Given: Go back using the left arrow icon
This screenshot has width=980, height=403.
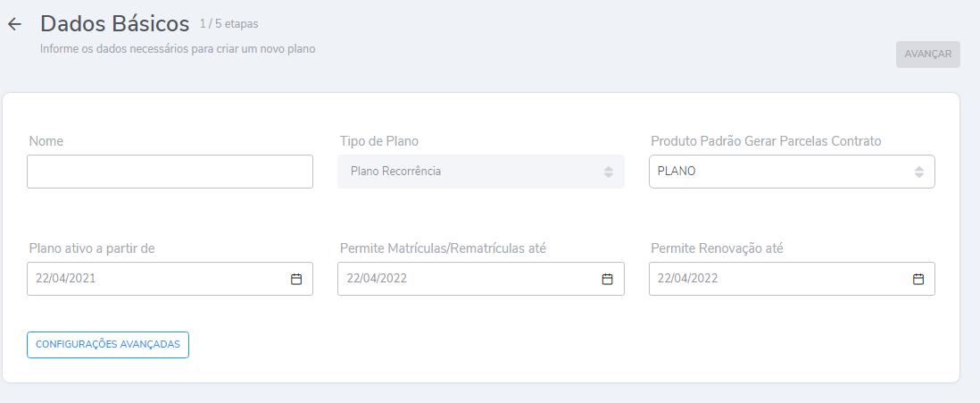Looking at the screenshot, I should [x=14, y=24].
